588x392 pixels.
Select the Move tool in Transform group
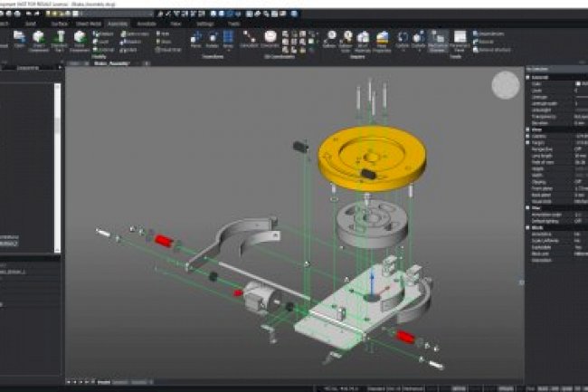(196, 39)
